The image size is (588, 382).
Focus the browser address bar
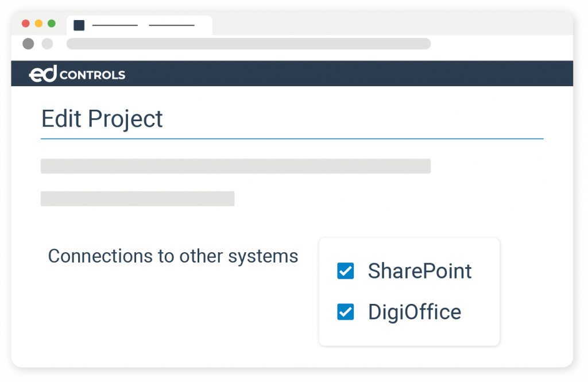(x=248, y=44)
